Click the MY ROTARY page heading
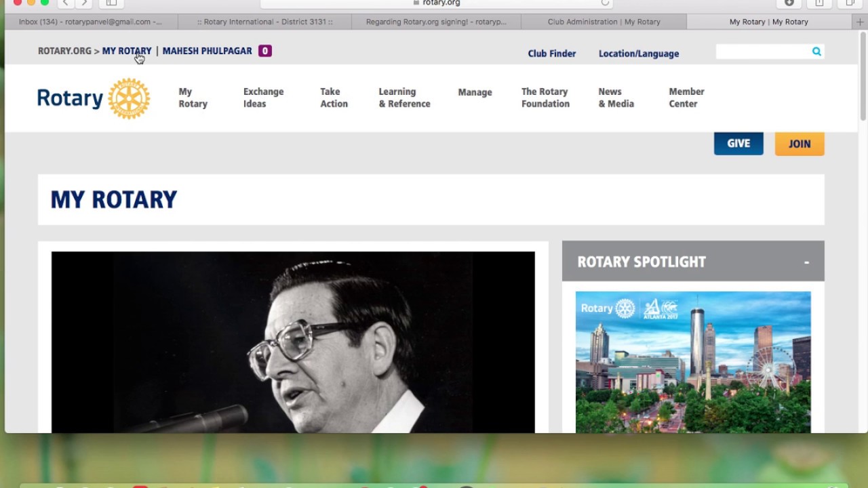This screenshot has width=868, height=488. coord(114,199)
